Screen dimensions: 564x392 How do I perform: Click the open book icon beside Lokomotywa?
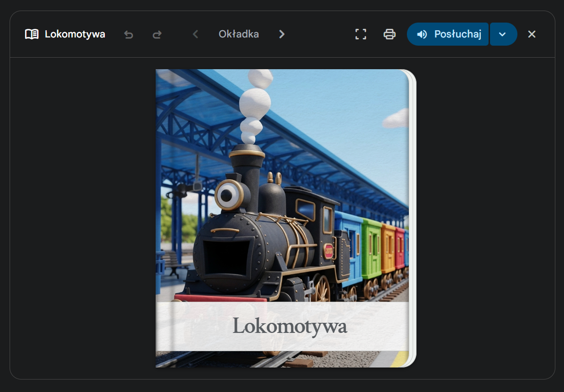pyautogui.click(x=32, y=34)
